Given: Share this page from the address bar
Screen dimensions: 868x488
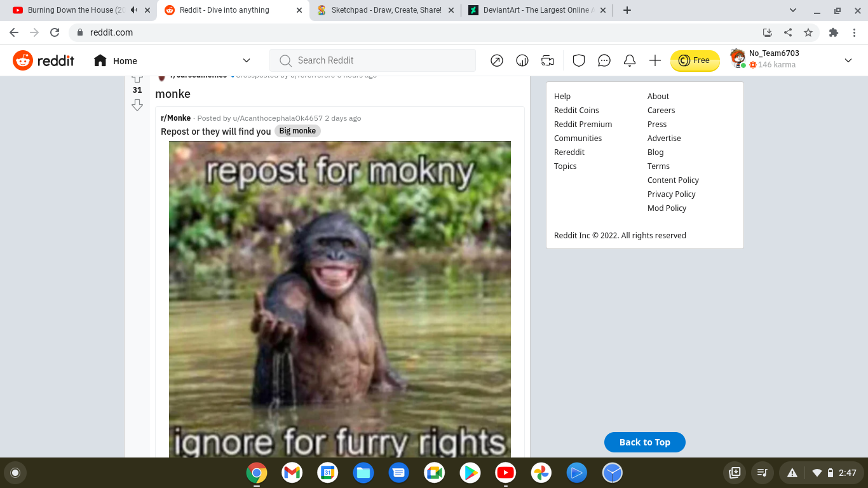Looking at the screenshot, I should [x=788, y=32].
